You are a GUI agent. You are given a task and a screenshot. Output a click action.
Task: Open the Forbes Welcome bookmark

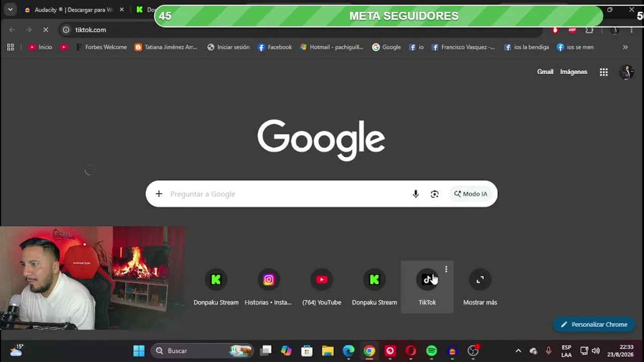[x=102, y=47]
